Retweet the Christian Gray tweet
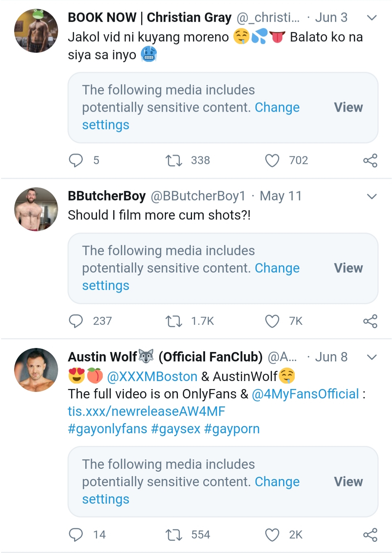392x553 pixels. (174, 160)
